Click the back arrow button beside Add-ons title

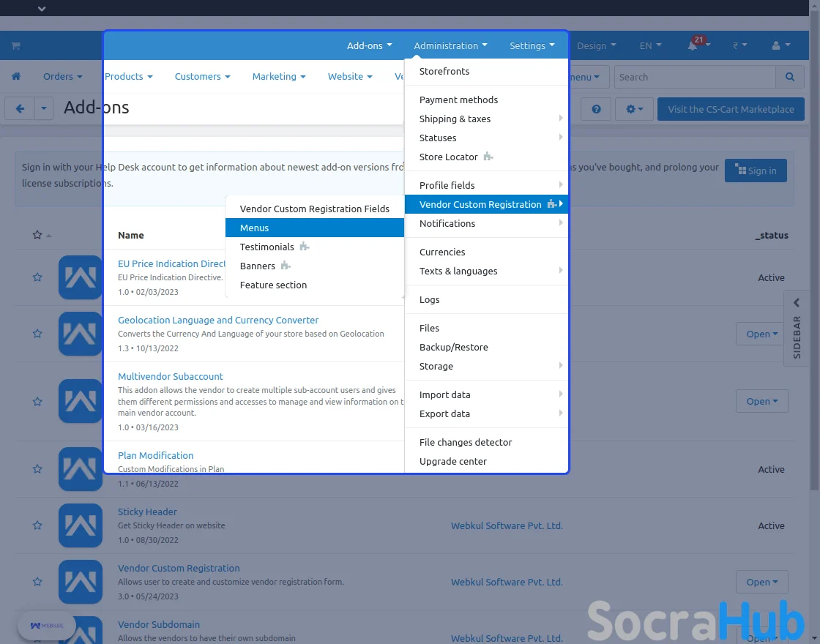[20, 109]
